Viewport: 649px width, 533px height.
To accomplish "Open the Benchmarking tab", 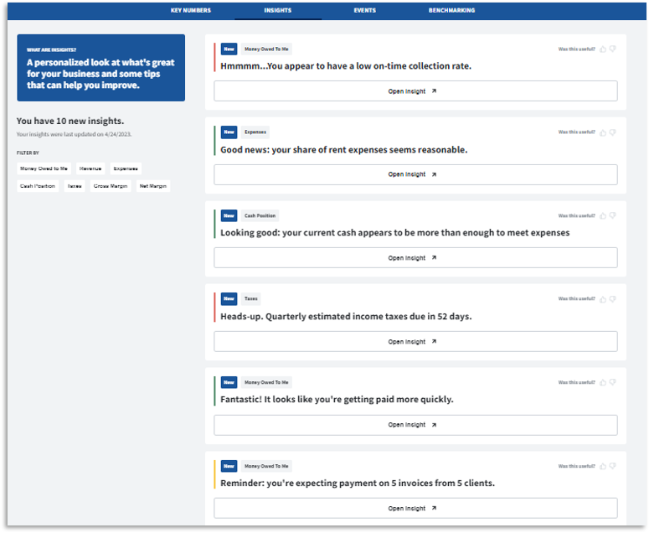I will click(452, 10).
